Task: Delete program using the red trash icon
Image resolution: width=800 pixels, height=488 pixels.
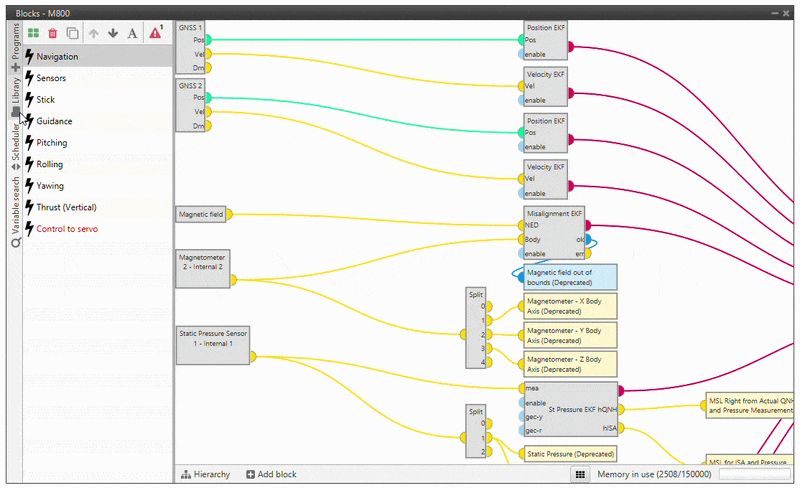Action: [x=53, y=32]
